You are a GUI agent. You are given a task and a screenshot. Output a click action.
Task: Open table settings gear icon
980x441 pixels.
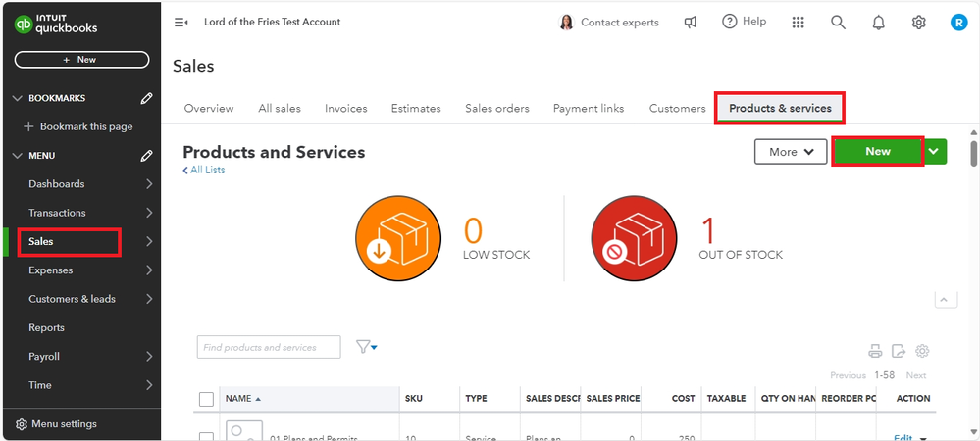(922, 351)
